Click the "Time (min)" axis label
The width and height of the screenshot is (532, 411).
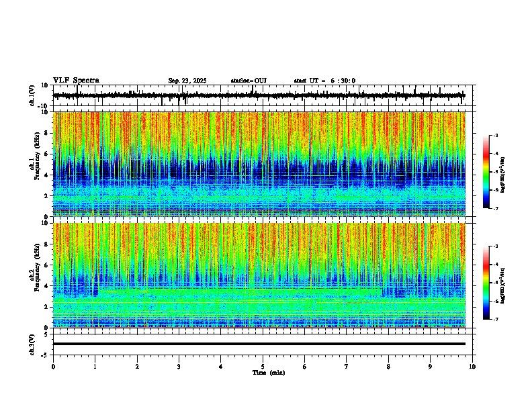click(x=269, y=373)
